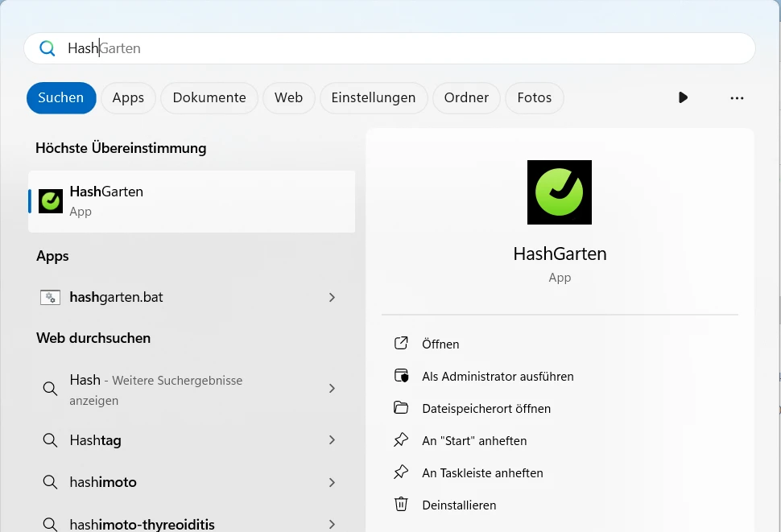Switch to the Fotos filter tab
Image resolution: width=781 pixels, height=532 pixels.
click(535, 97)
